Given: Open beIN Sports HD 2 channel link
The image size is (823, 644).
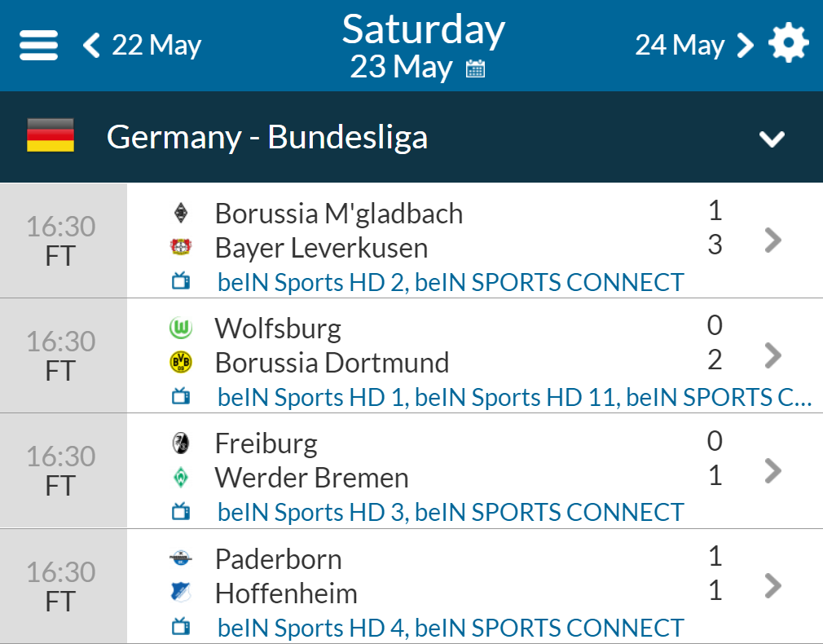Looking at the screenshot, I should [x=312, y=283].
